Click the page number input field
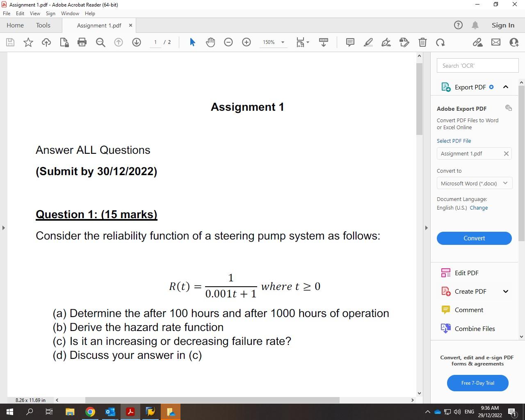The height and width of the screenshot is (420, 525). (x=155, y=42)
